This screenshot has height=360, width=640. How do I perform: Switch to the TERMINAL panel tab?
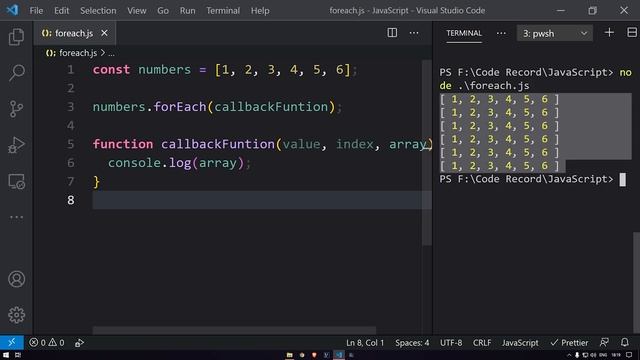[x=464, y=33]
